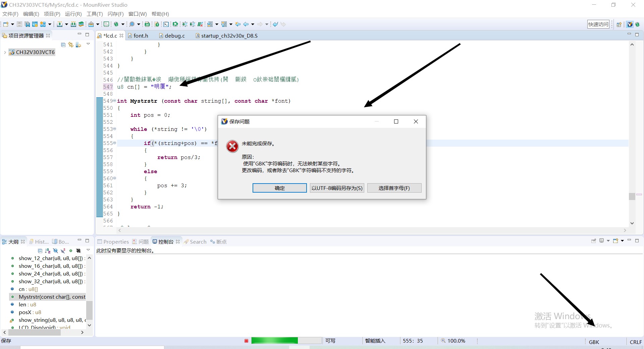Open the terminal icon in the toolbar

(x=166, y=24)
